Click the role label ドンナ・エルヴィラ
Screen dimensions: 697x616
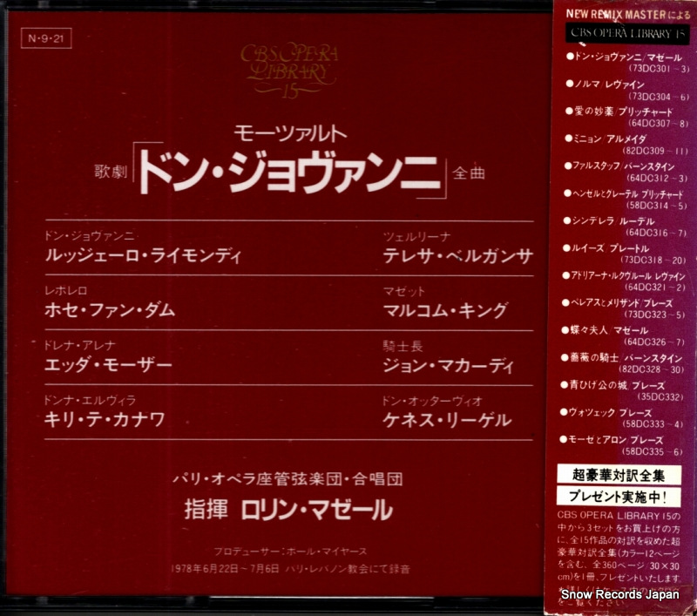(x=90, y=400)
